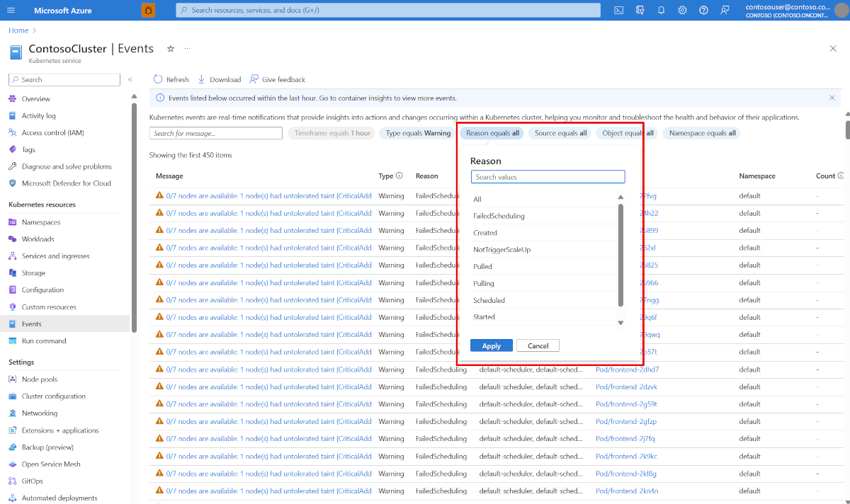Select FailedScheduling in Reason list
The height and width of the screenshot is (504, 850).
(x=499, y=216)
